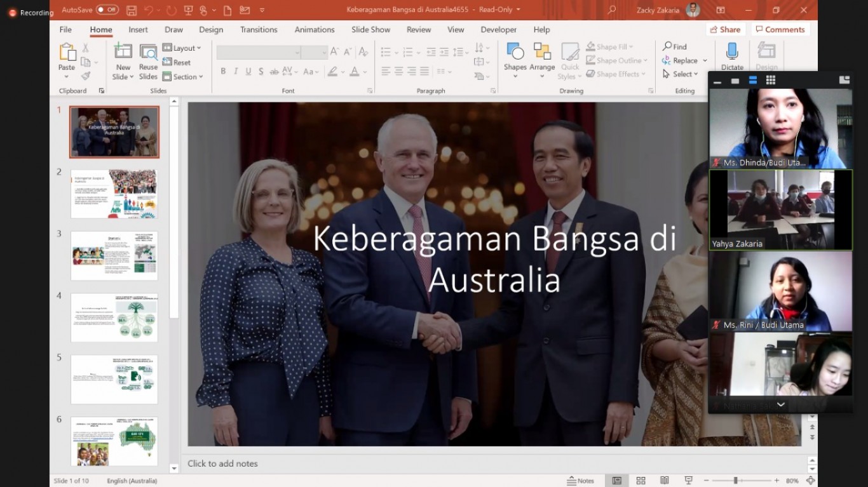Viewport: 868px width, 487px height.
Task: Toggle Normal view button in status bar
Action: (x=616, y=481)
